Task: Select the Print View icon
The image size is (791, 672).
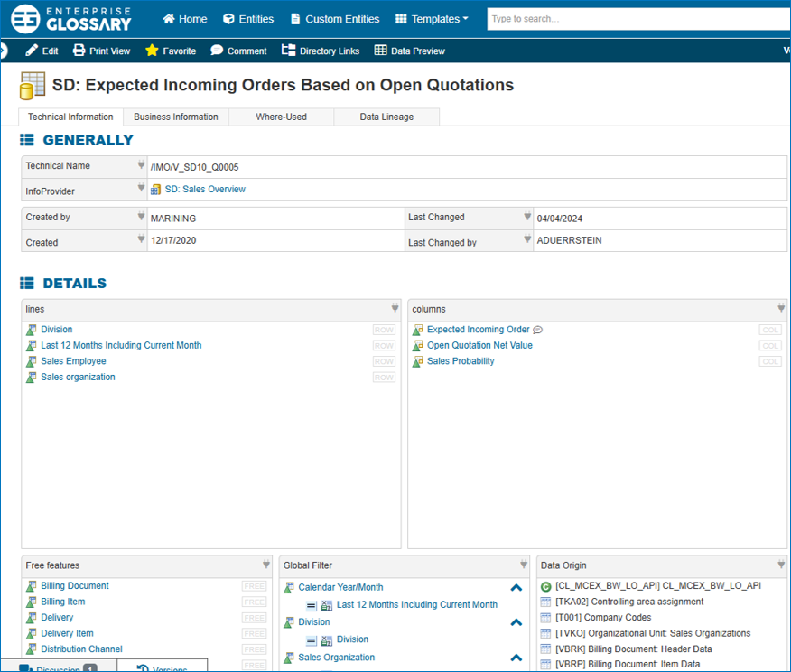Action: [79, 51]
